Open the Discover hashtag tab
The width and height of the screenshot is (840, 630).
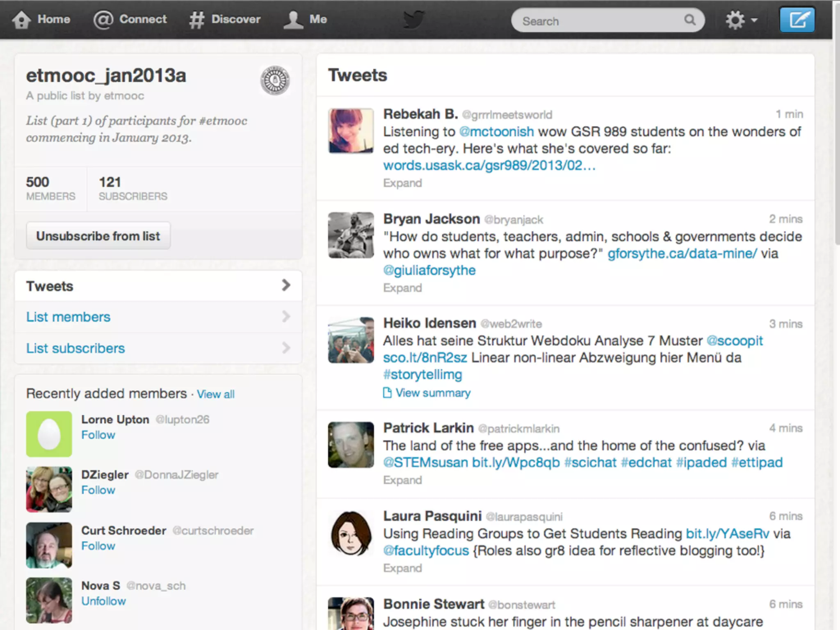point(224,19)
